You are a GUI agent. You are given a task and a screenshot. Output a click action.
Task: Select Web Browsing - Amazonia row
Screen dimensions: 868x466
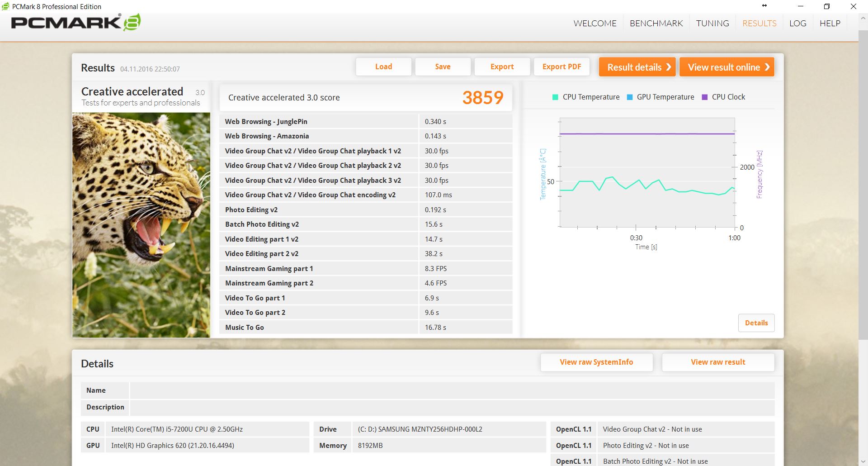click(x=366, y=136)
